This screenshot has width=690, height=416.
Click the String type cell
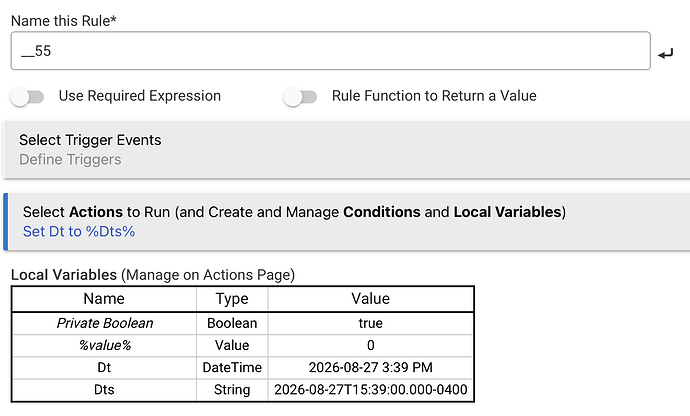click(x=232, y=390)
